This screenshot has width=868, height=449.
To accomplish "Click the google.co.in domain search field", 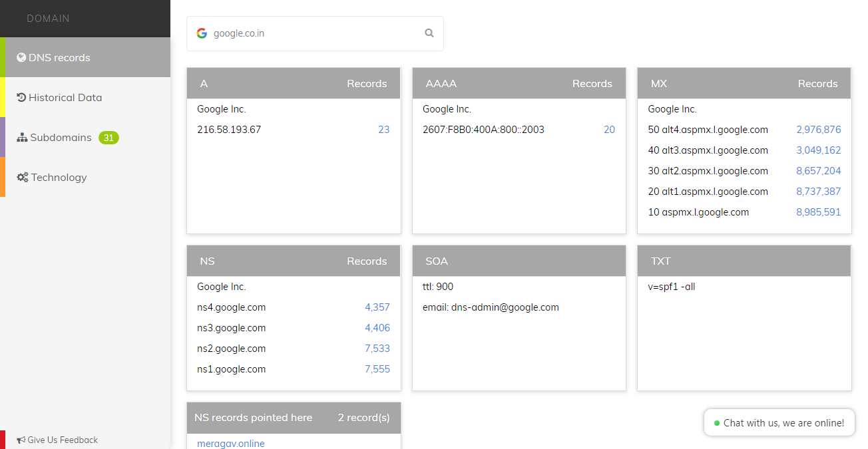I will (315, 33).
